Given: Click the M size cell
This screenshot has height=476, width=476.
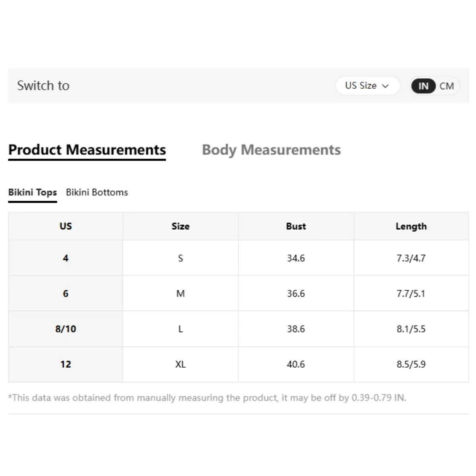Looking at the screenshot, I should point(180,294).
